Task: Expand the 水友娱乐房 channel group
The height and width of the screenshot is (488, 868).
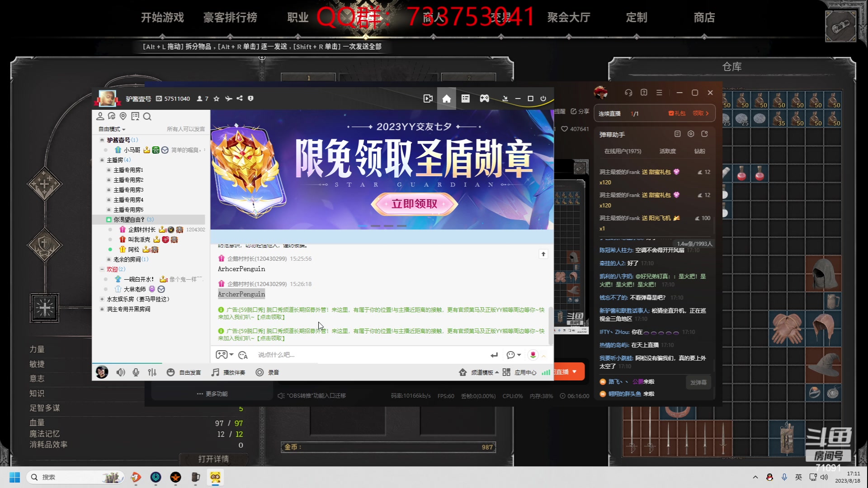Action: click(102, 299)
